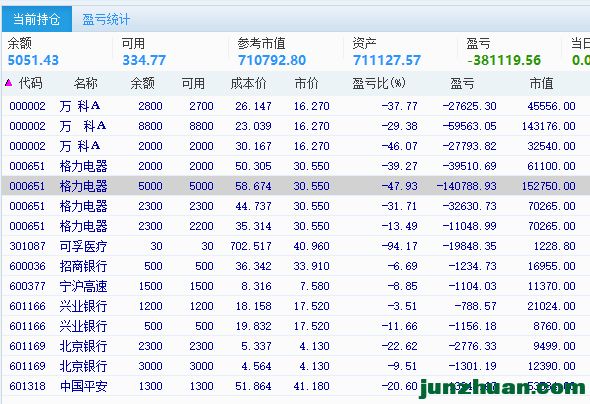Image resolution: width=590 pixels, height=404 pixels.
Task: Switch to the 盈亏统计 tab
Action: [x=106, y=19]
